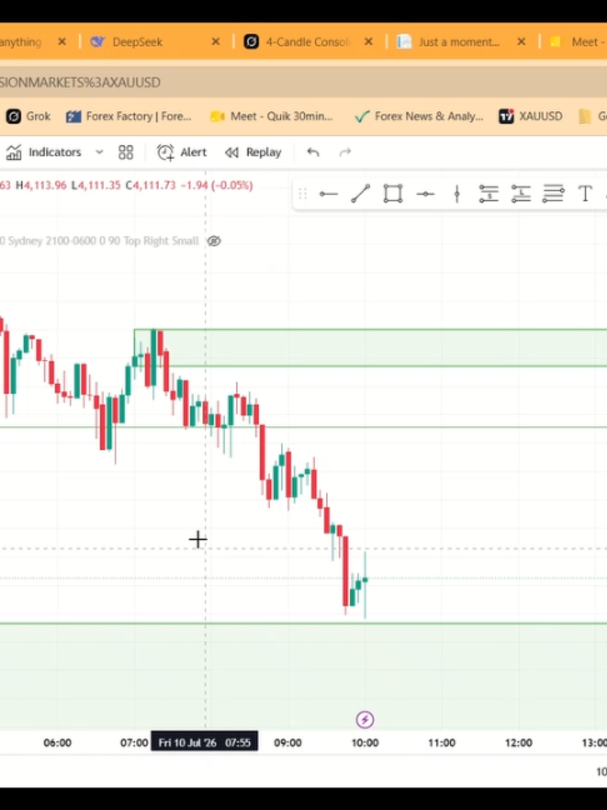Click the L4,111.35 low value
This screenshot has width=607, height=810.
click(96, 185)
